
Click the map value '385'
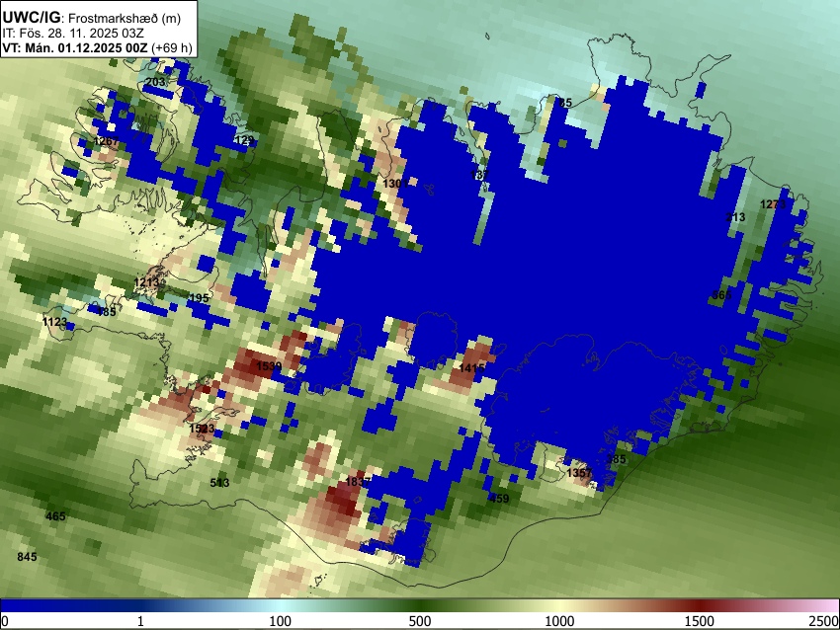point(616,459)
